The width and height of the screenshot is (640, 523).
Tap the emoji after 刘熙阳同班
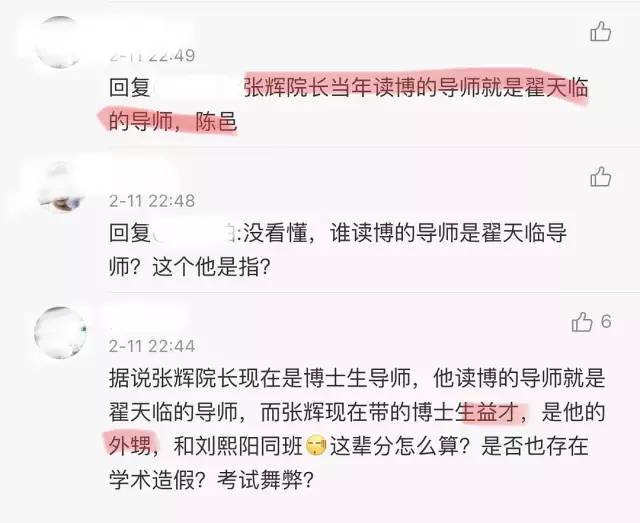coord(317,446)
